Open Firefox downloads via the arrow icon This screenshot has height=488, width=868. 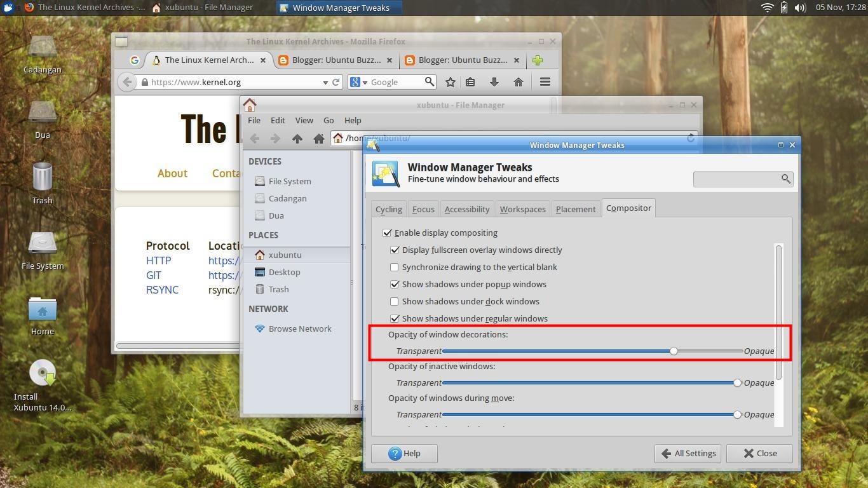coord(494,81)
